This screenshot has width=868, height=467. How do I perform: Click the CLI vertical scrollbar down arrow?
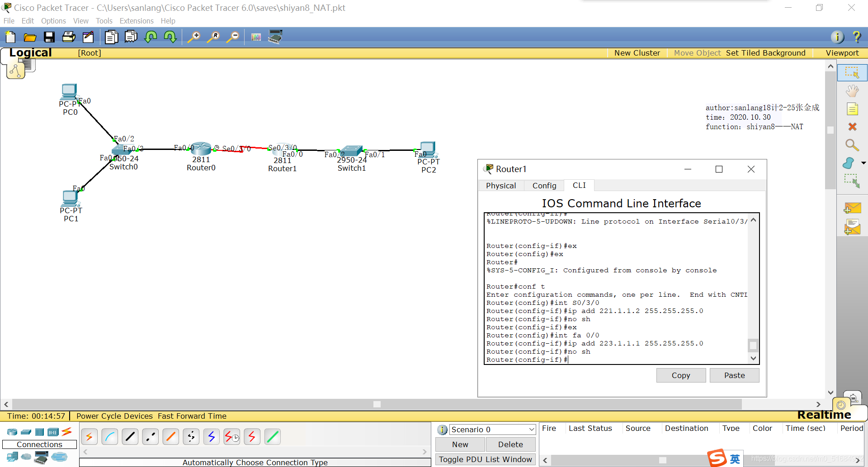tap(753, 358)
